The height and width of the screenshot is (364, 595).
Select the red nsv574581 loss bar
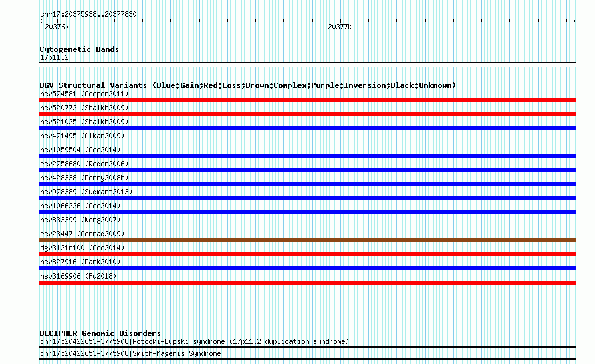(308, 100)
